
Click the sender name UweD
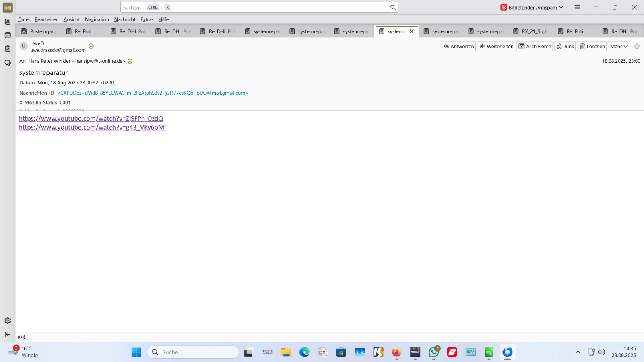tap(37, 43)
